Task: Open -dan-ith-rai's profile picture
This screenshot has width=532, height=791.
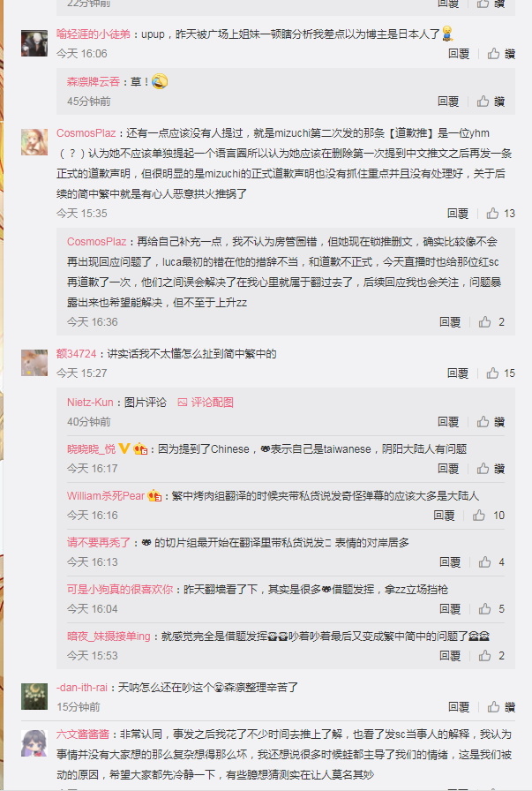Action: (x=34, y=697)
